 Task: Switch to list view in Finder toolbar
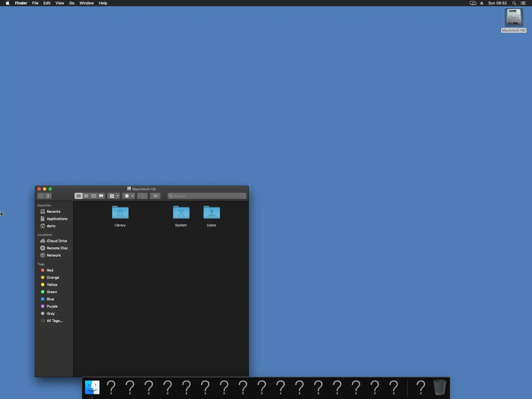[86, 196]
